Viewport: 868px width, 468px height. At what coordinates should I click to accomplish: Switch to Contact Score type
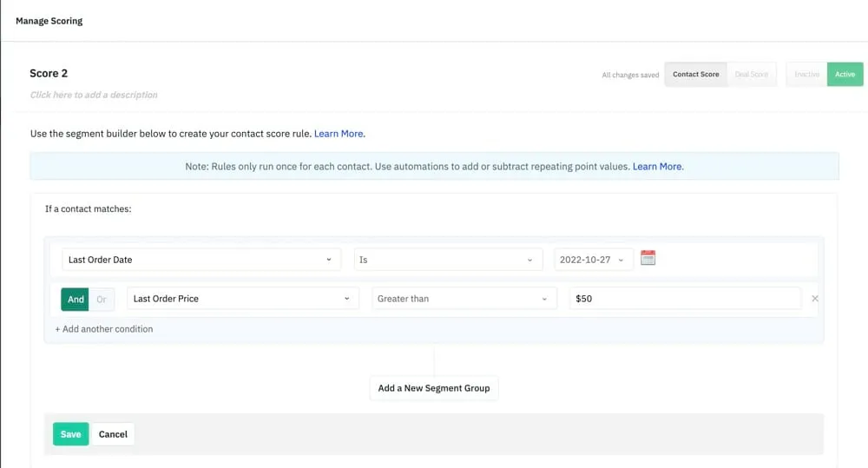(695, 75)
